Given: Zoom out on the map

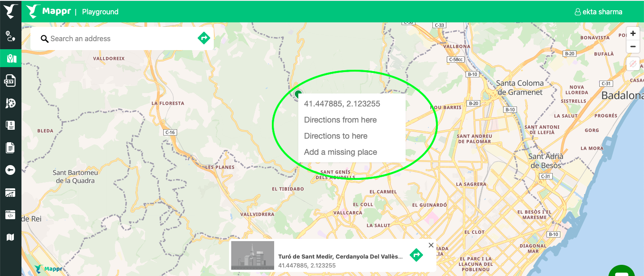Looking at the screenshot, I should [x=633, y=46].
